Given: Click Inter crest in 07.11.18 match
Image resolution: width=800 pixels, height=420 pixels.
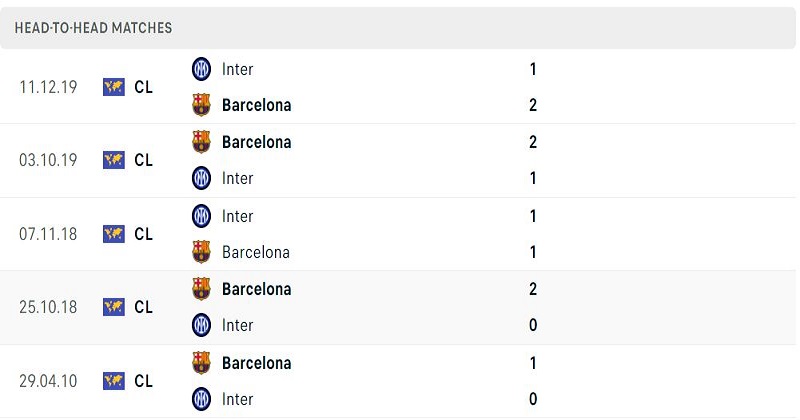Looking at the screenshot, I should point(201,216).
